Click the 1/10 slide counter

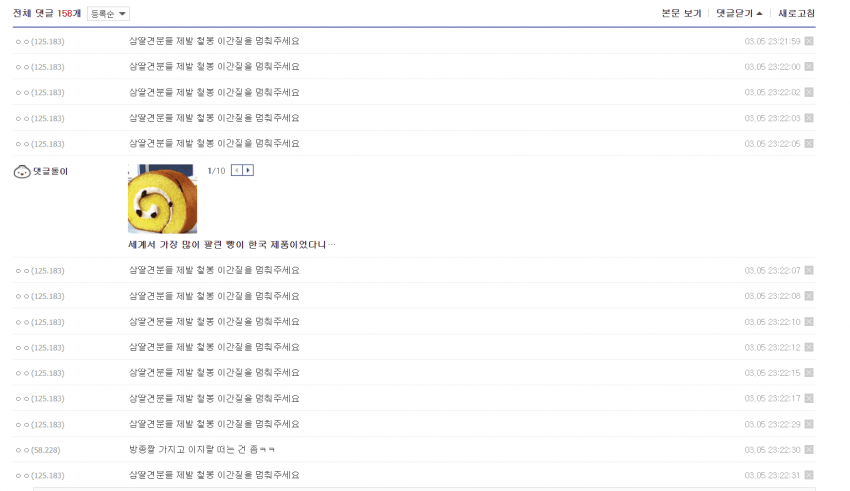216,171
